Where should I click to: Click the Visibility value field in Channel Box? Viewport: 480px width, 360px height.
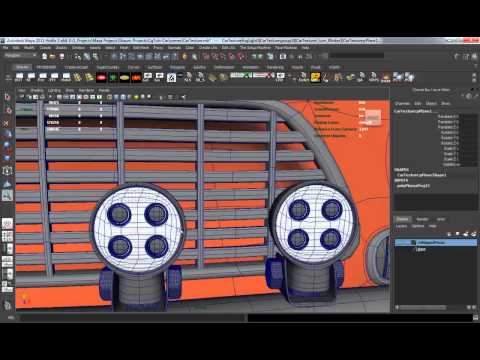tap(468, 164)
